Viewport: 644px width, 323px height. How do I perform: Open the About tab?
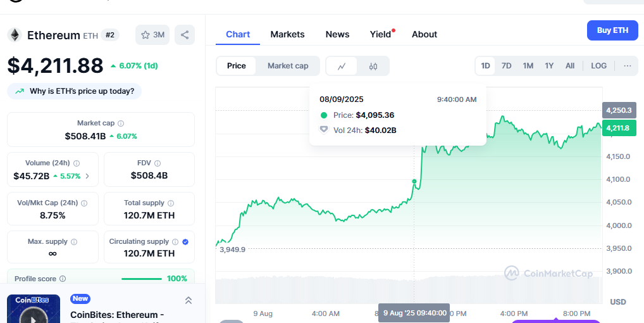point(424,34)
